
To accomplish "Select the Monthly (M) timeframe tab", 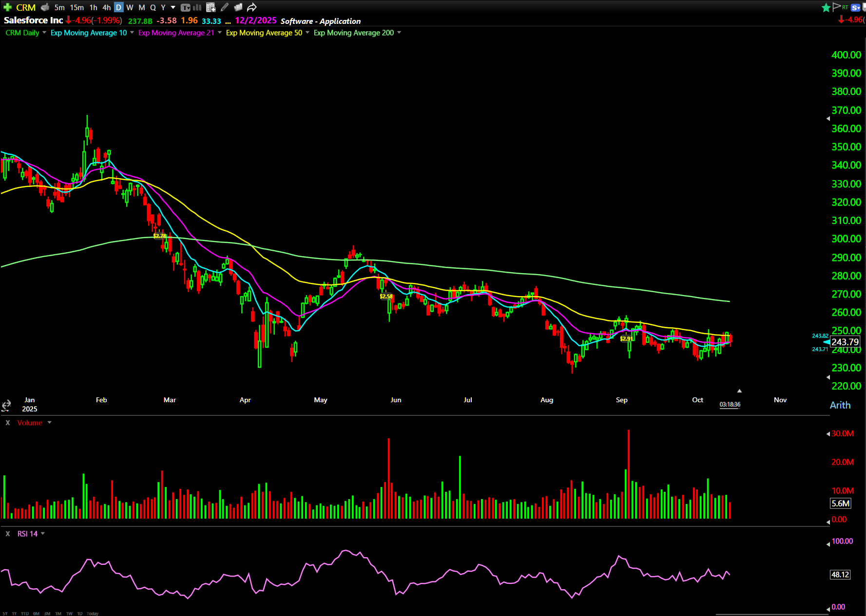I will pyautogui.click(x=141, y=7).
